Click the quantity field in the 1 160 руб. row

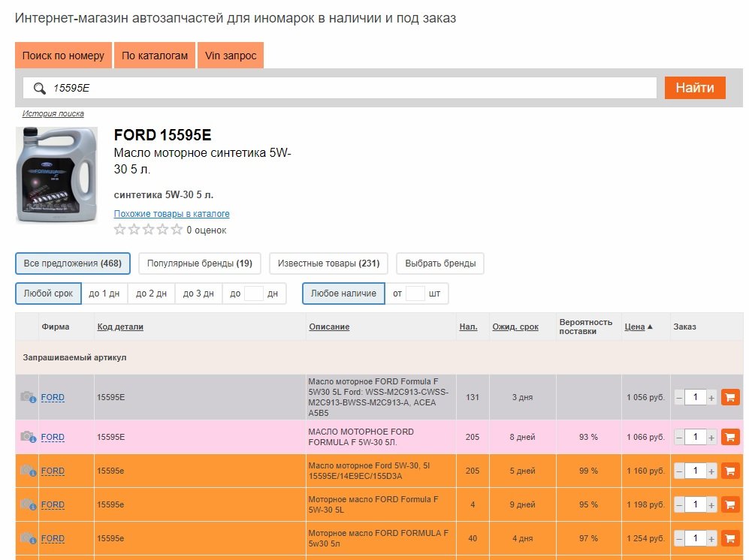pyautogui.click(x=695, y=471)
